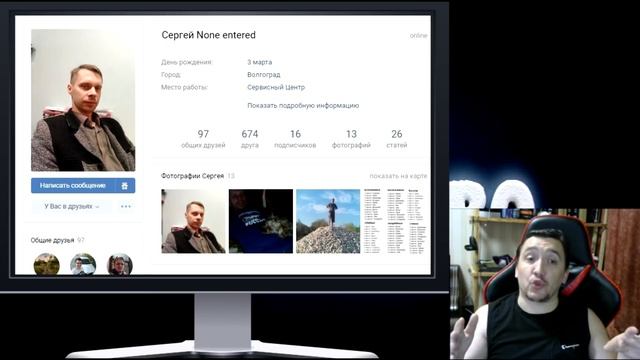The width and height of the screenshot is (640, 360).
Task: Open the three-dots more actions menu
Action: [126, 207]
